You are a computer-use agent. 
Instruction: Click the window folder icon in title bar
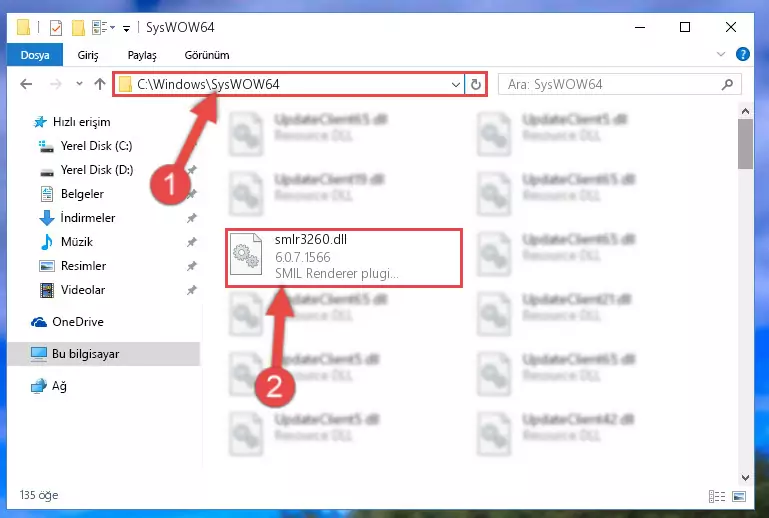24,27
